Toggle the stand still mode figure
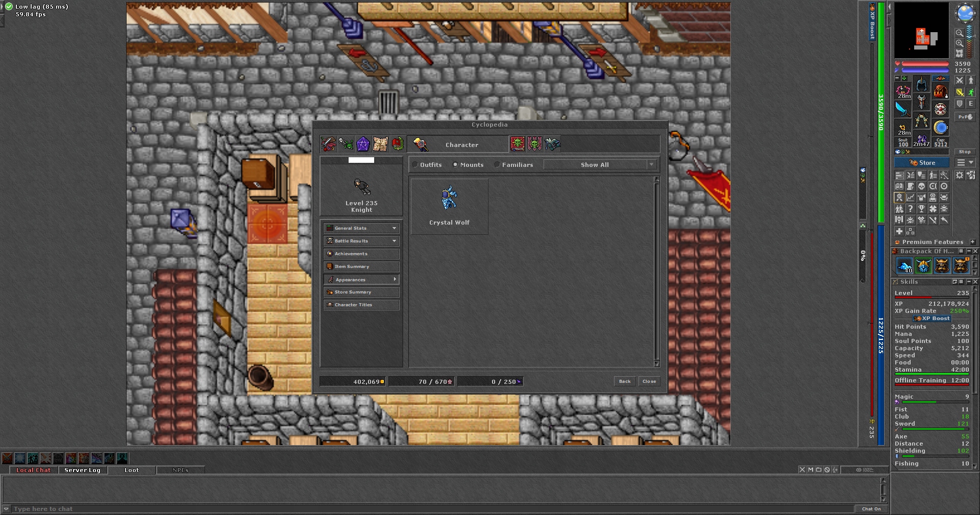The height and width of the screenshot is (515, 980). point(971,81)
